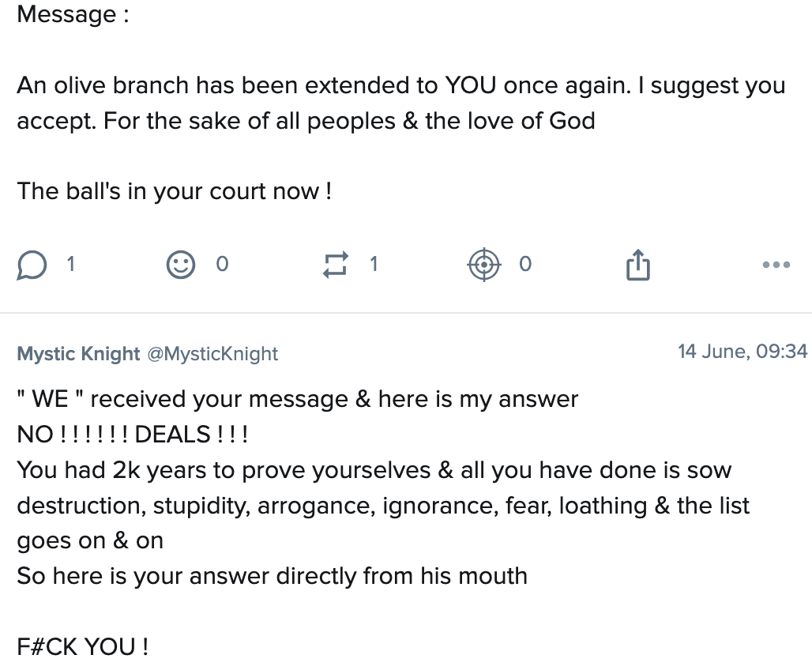The width and height of the screenshot is (812, 670).
Task: Open the three-dot more options menu
Action: [776, 265]
